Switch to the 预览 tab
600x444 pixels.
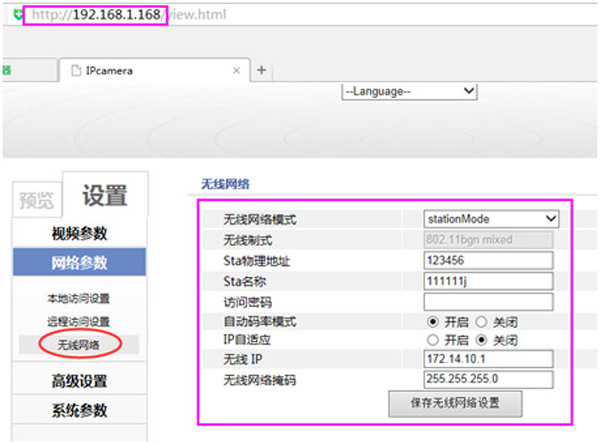point(37,200)
